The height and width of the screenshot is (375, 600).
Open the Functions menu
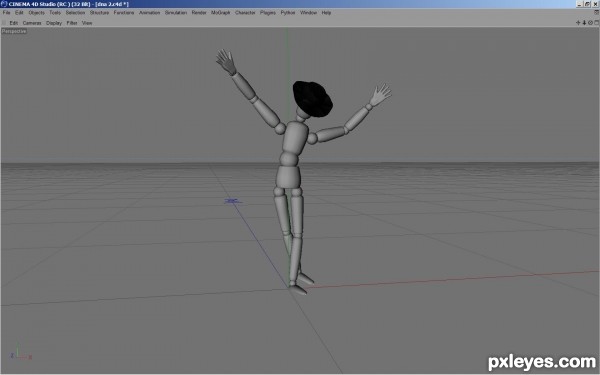[x=124, y=13]
